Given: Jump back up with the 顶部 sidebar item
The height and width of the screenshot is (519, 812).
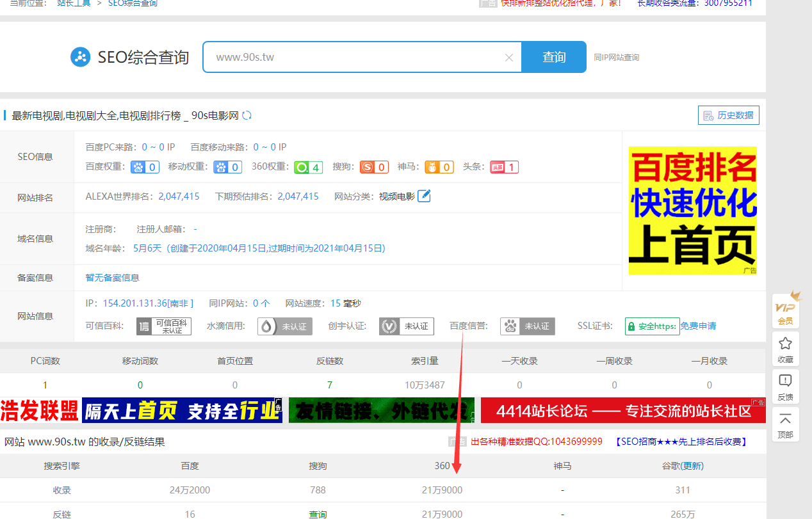Looking at the screenshot, I should [786, 426].
